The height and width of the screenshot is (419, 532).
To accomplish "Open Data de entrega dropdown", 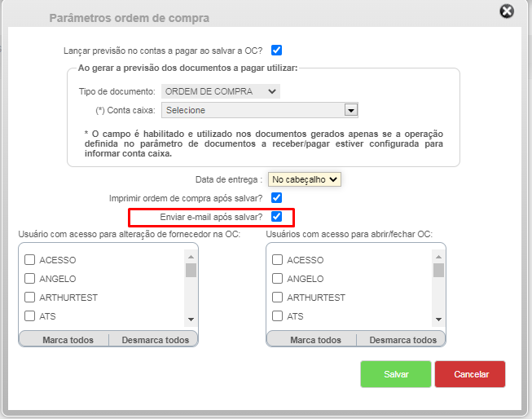I will [305, 179].
